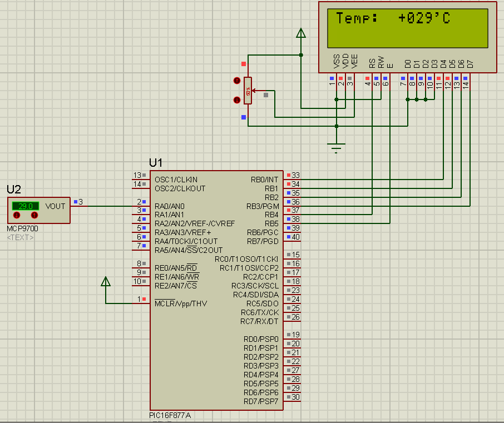The width and height of the screenshot is (504, 423).
Task: Click pin 1 number beside MCLR
Action: 139,299
